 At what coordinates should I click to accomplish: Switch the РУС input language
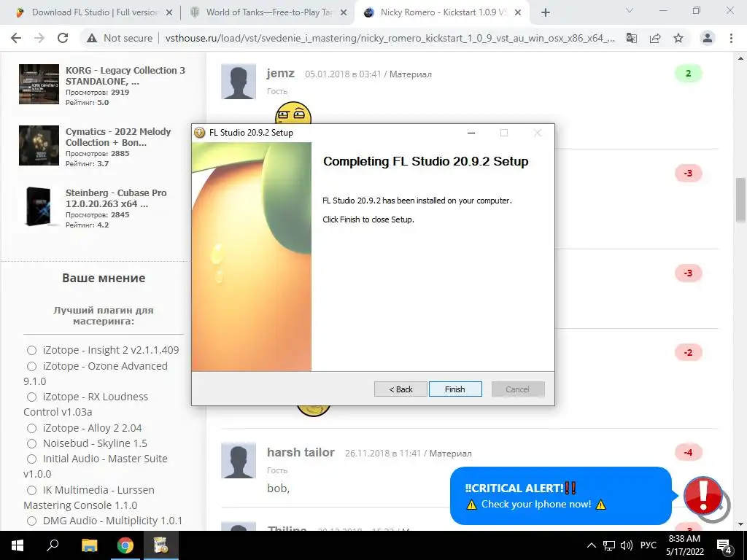[649, 545]
